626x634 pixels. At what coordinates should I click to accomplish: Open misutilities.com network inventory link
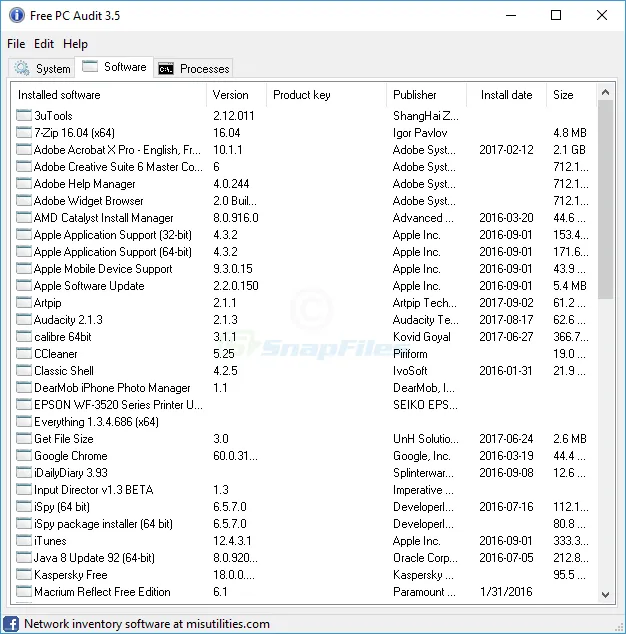point(147,623)
